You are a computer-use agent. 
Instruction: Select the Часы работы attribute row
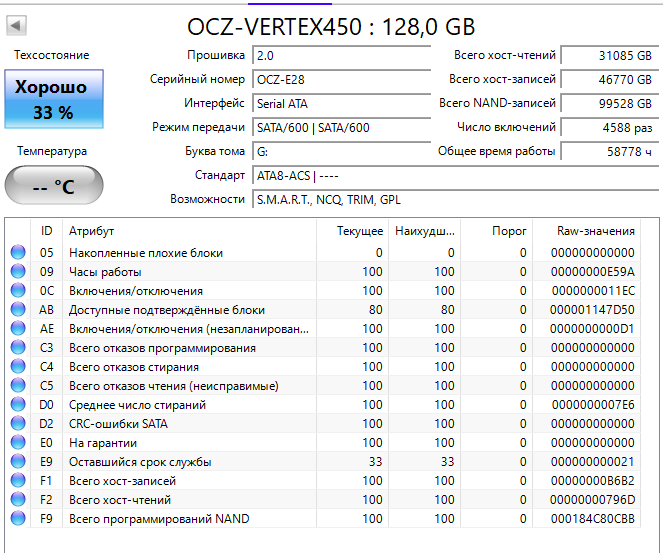pos(323,271)
